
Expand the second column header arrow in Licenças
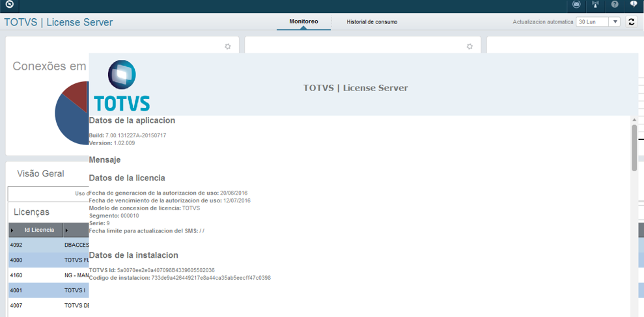tap(66, 230)
